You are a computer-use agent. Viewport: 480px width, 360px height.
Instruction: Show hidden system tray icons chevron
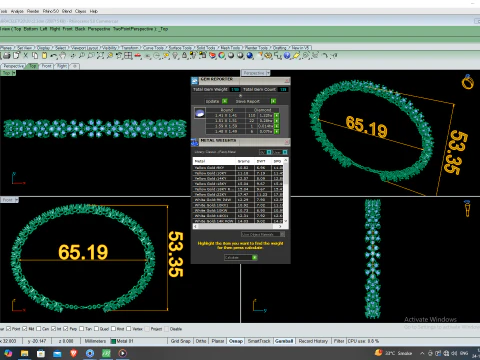[422, 353]
